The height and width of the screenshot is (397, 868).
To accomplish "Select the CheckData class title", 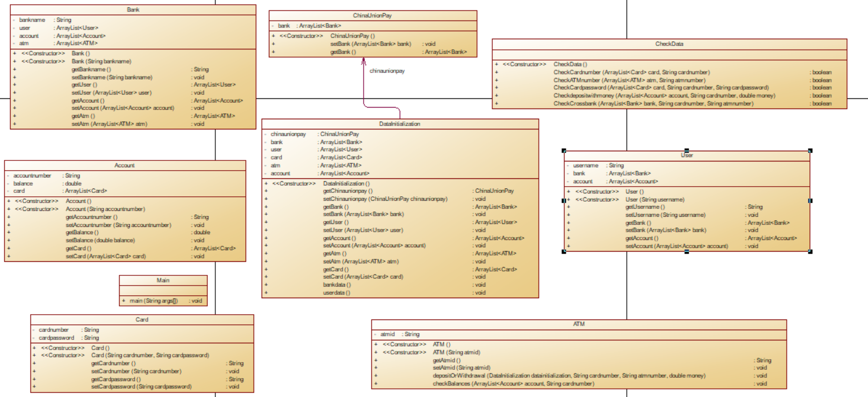I will coord(669,44).
